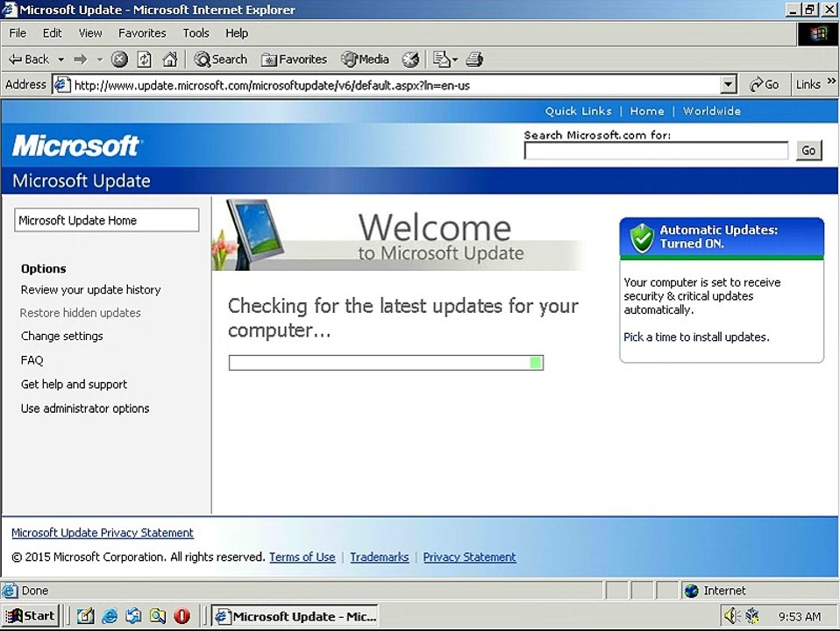This screenshot has width=840, height=631.
Task: Open the Trademarks link
Action: click(380, 557)
